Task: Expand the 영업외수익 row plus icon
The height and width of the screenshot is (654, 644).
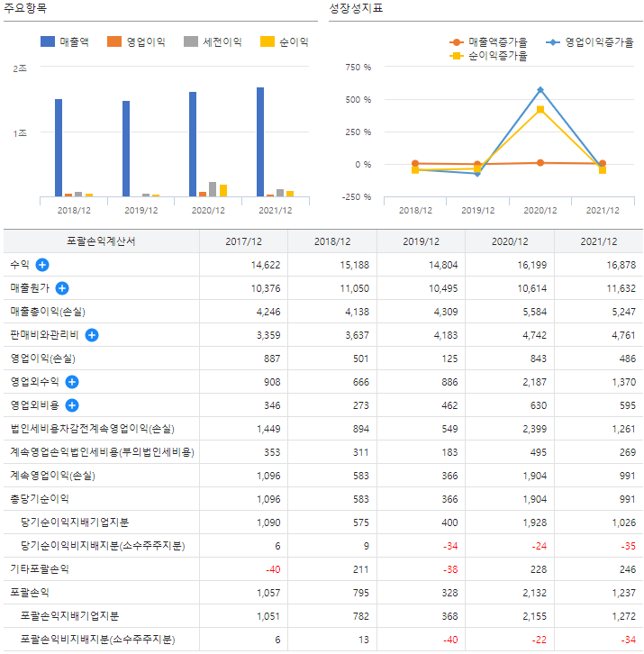Action: tap(72, 382)
